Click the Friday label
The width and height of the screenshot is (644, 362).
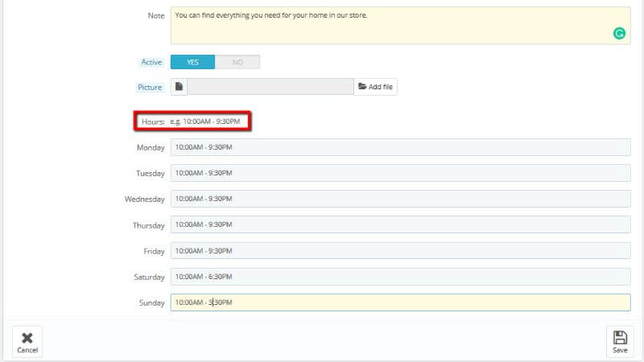154,251
